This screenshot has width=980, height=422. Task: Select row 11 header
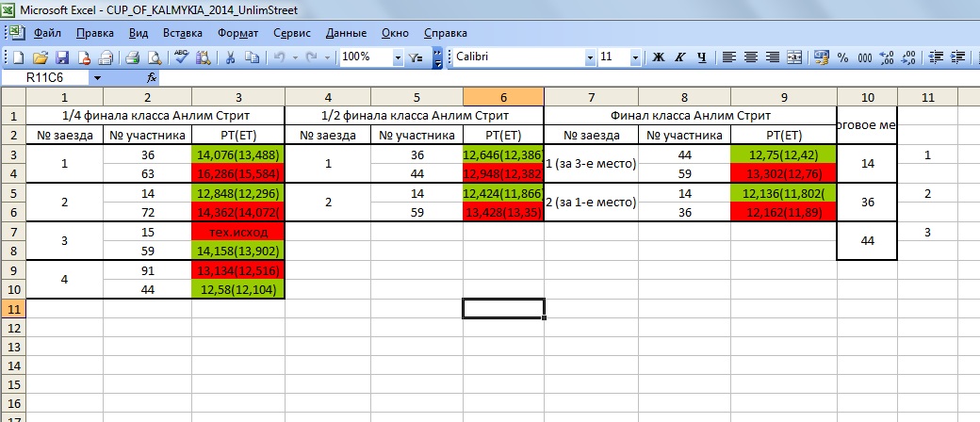click(13, 309)
